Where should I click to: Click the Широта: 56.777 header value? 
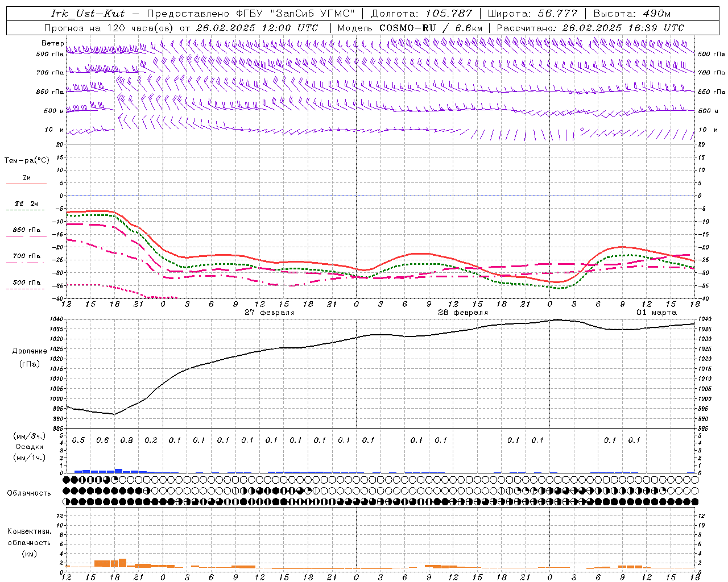[533, 14]
